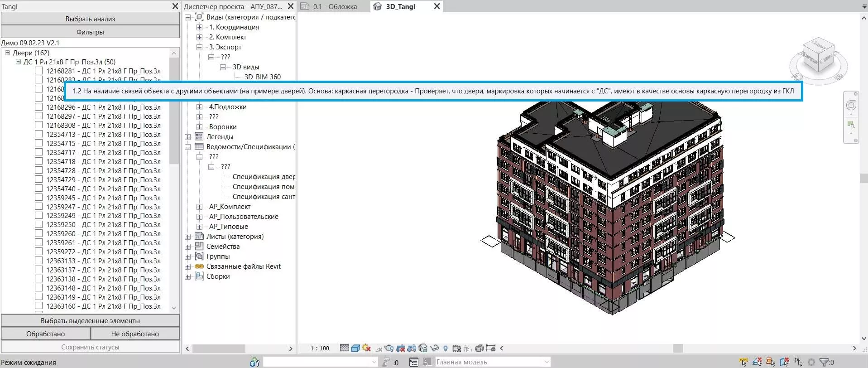Collapse the Двери (162) tree node
The width and height of the screenshot is (868, 368).
coord(8,53)
